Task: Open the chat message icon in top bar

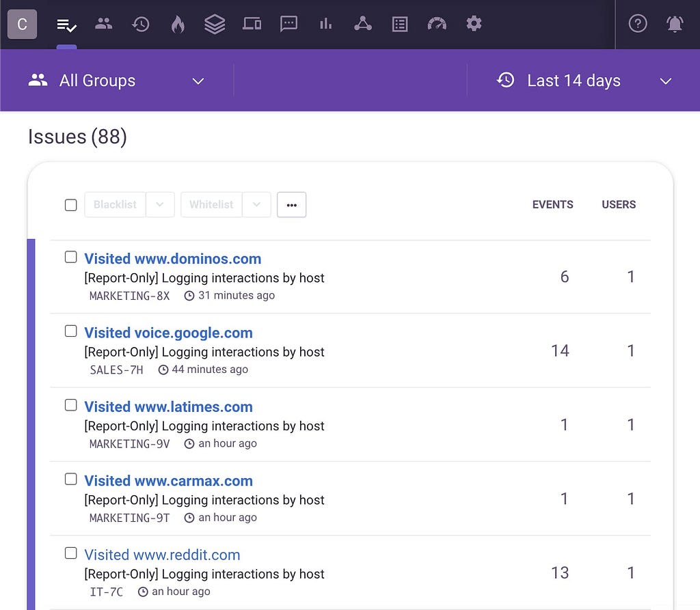Action: click(x=289, y=24)
